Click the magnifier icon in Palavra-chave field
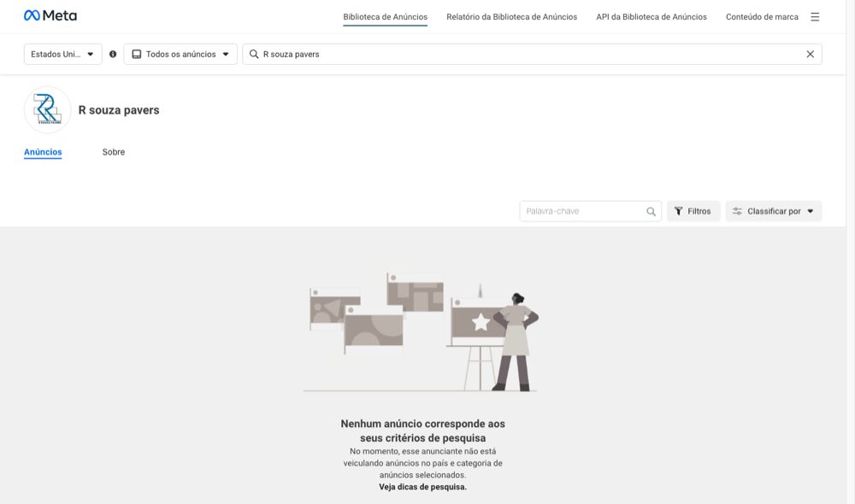Viewport: 855px width, 504px height. point(651,211)
